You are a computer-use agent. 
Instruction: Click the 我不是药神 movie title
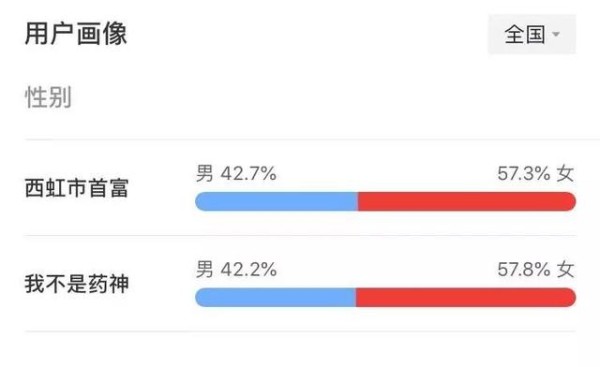pyautogui.click(x=77, y=284)
